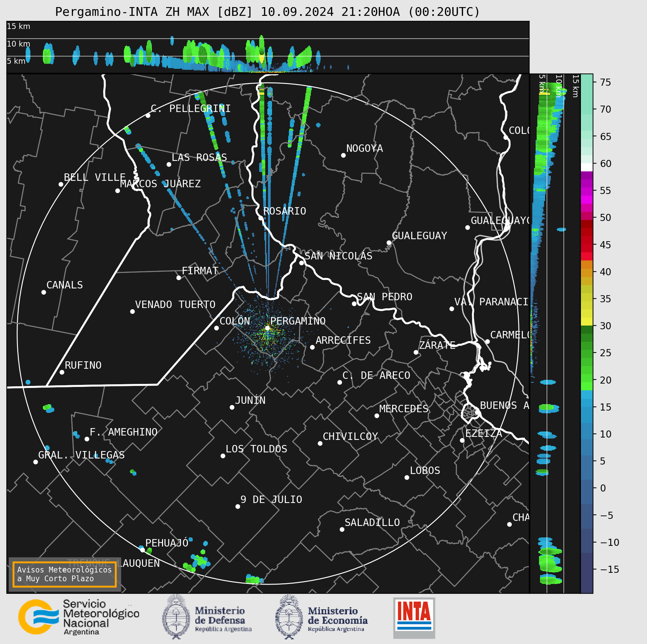This screenshot has height=644, width=647.
Task: Click the GUALEGUAYCHÚ city label
Action: (x=500, y=221)
